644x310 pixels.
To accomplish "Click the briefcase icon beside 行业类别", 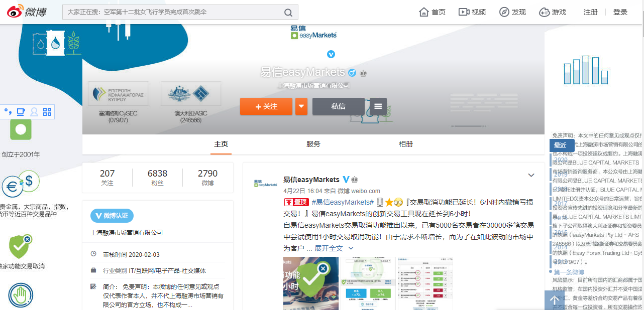I will pos(93,270).
